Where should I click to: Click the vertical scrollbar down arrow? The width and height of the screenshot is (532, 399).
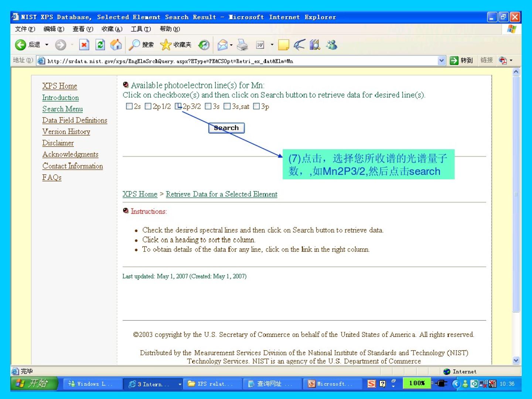pos(516,360)
